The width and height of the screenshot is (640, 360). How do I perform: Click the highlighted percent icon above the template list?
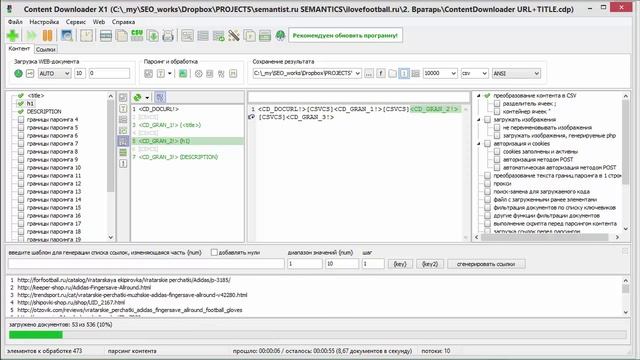(x=160, y=97)
